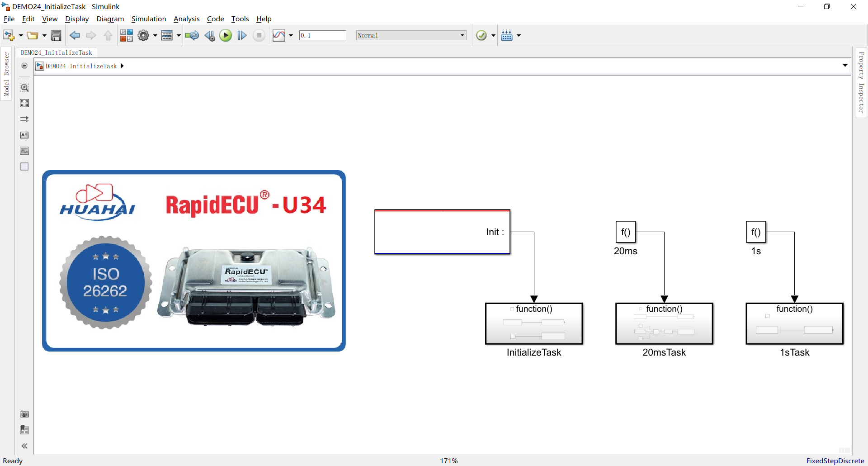Open the Display menu
The height and width of the screenshot is (466, 868).
click(77, 19)
